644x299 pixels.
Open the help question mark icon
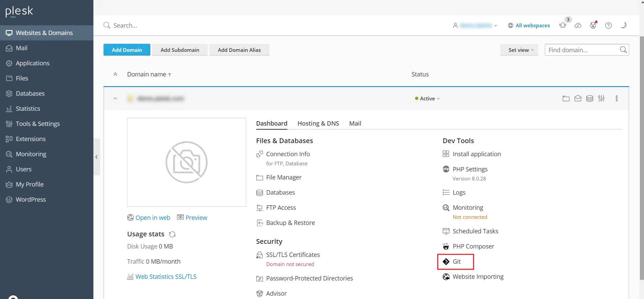tap(608, 25)
